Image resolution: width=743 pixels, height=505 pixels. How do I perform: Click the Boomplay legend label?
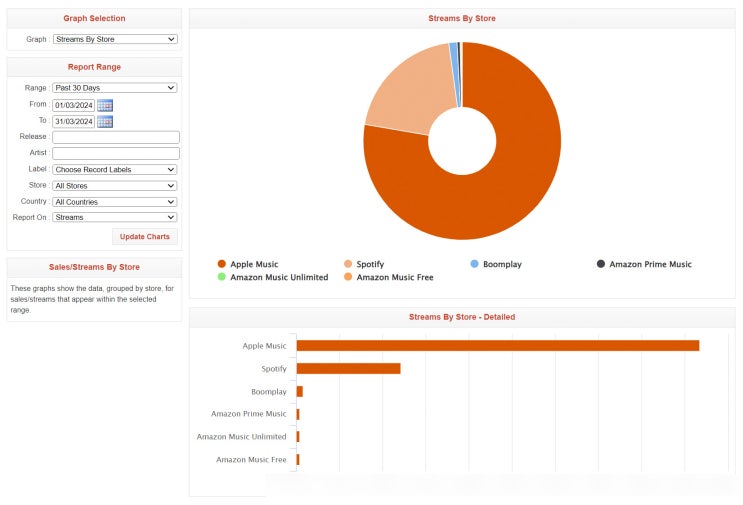click(x=502, y=264)
